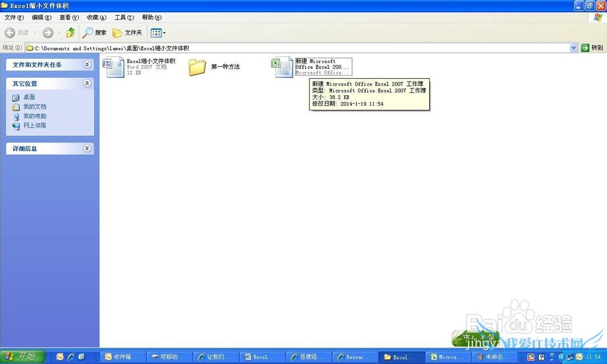The height and width of the screenshot is (364, 607).
Task: Click the 转到 Go button
Action: point(592,48)
